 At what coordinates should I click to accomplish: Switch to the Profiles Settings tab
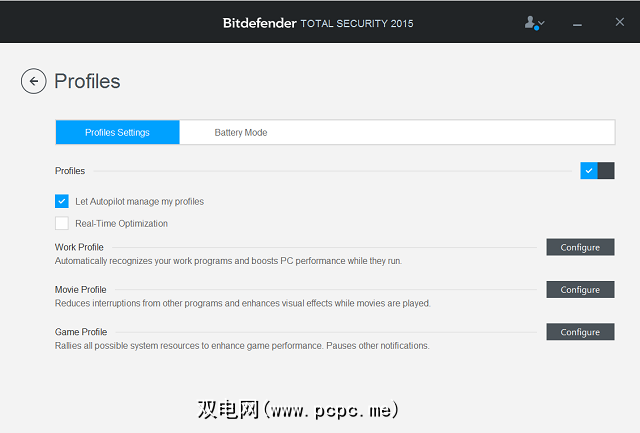coord(118,132)
